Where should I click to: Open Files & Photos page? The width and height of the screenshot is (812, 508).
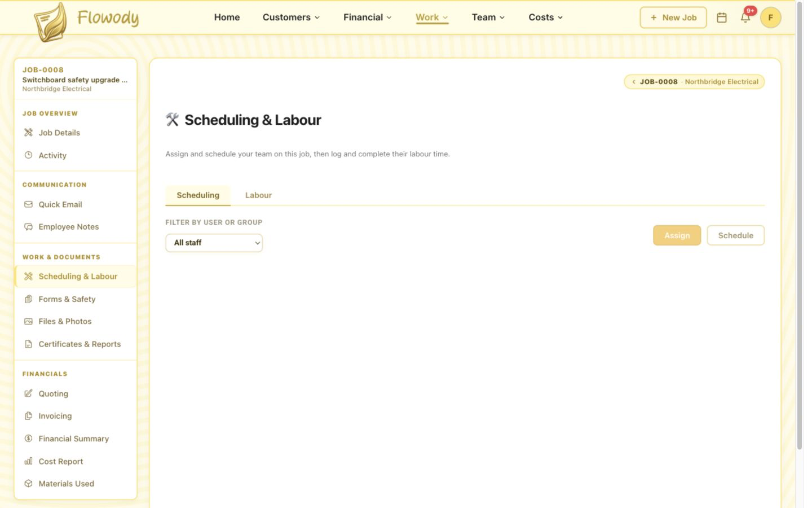click(76, 322)
